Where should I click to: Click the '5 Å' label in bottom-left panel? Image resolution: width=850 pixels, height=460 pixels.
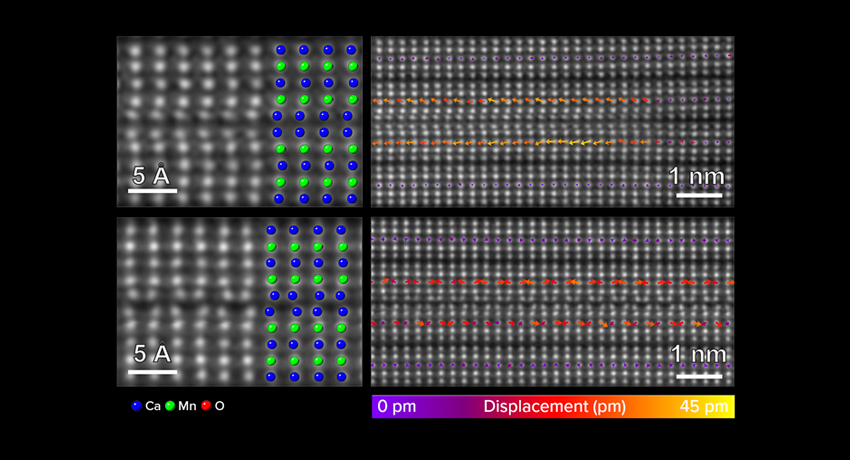coord(152,353)
